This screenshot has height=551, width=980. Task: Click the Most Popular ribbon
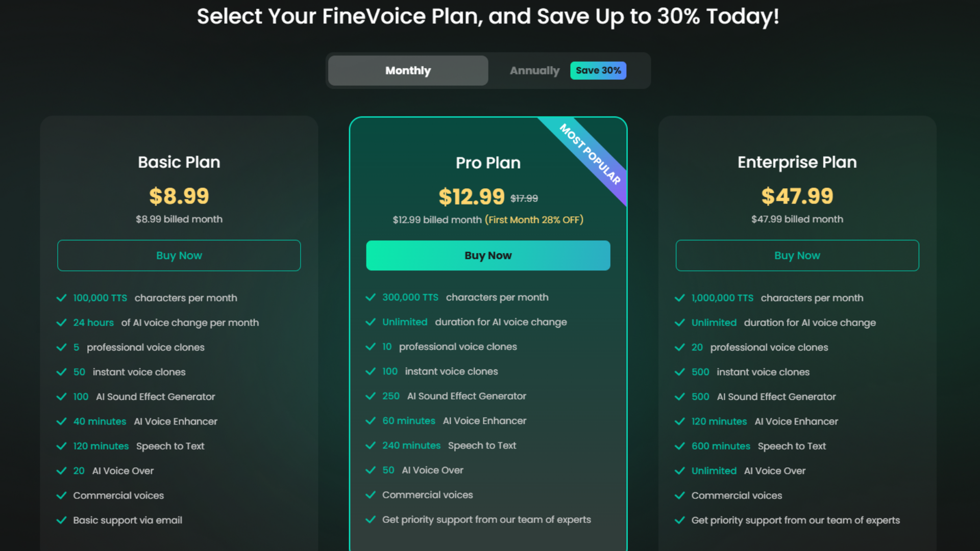[590, 154]
